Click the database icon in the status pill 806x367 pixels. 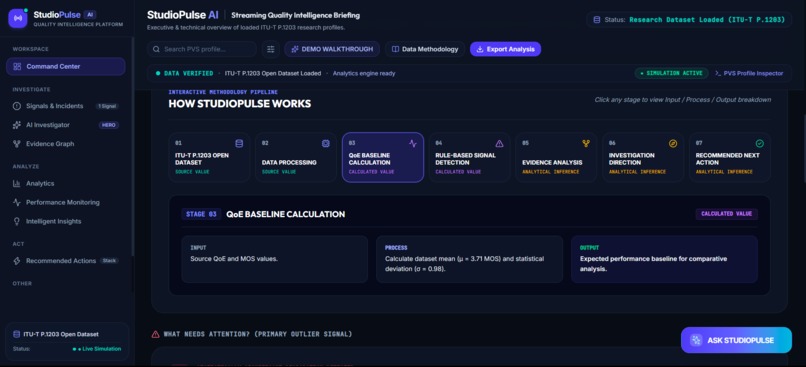[597, 20]
